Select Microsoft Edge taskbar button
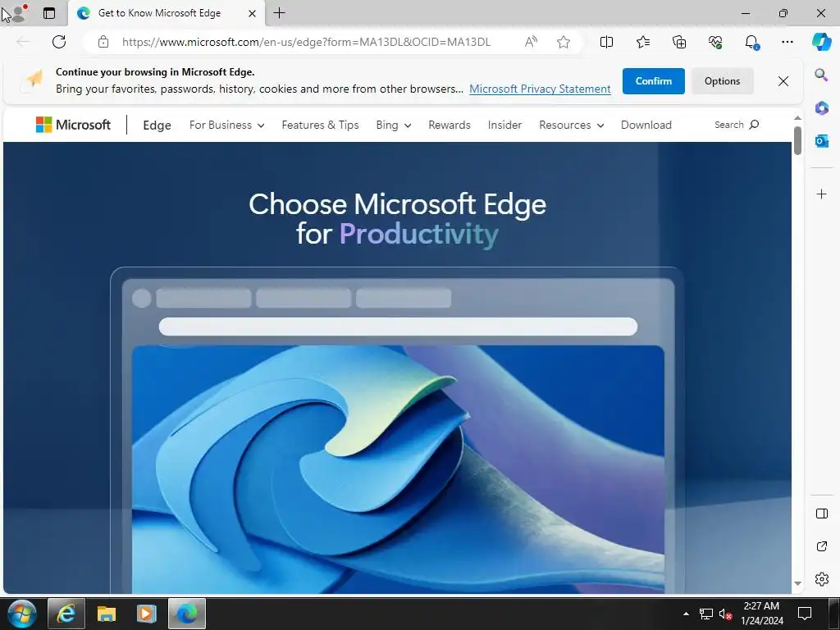The height and width of the screenshot is (630, 840). pyautogui.click(x=187, y=614)
